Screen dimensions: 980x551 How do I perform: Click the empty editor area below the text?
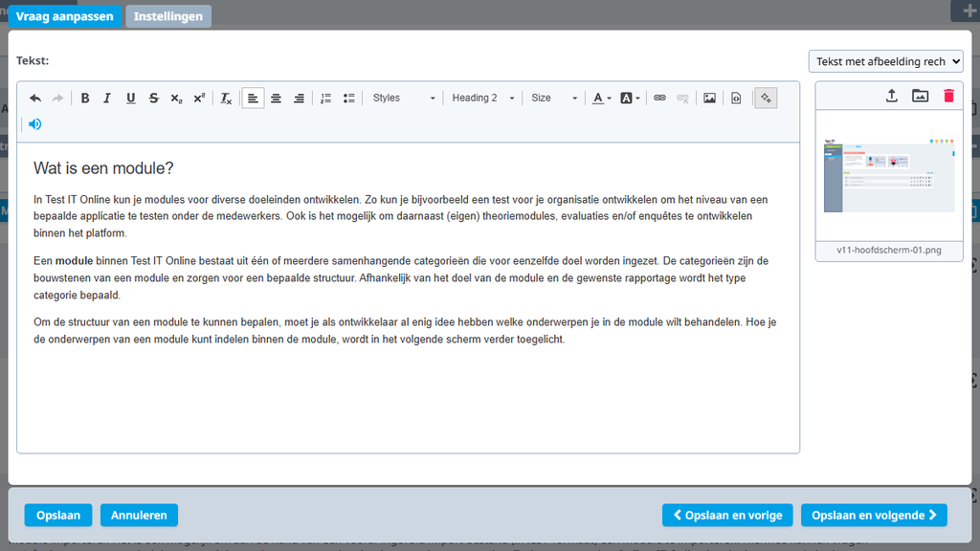(x=408, y=400)
